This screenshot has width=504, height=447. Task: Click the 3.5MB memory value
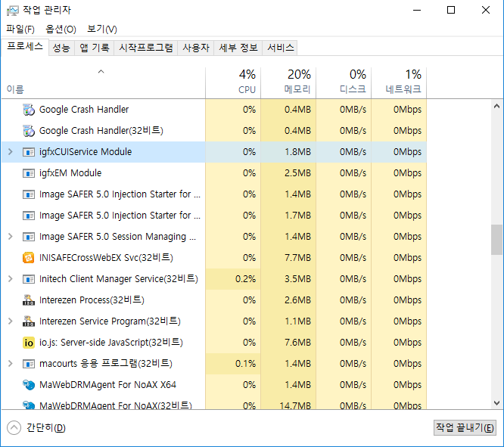(x=297, y=279)
